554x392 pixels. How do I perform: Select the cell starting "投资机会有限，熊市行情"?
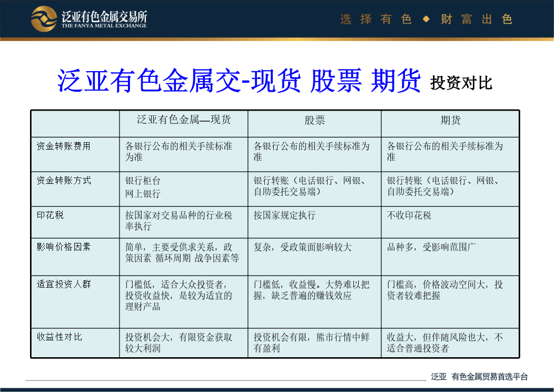314,343
